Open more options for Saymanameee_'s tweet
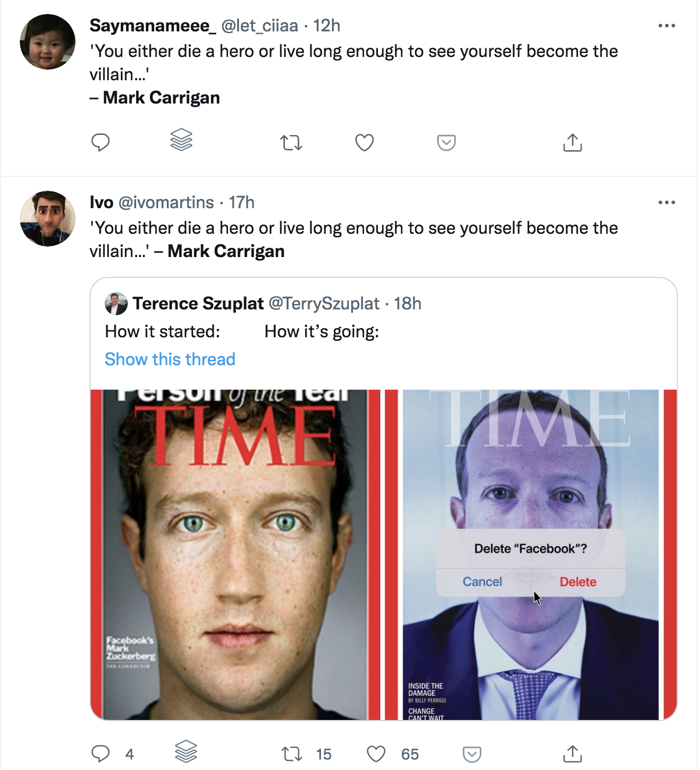700x770 pixels. (x=666, y=26)
